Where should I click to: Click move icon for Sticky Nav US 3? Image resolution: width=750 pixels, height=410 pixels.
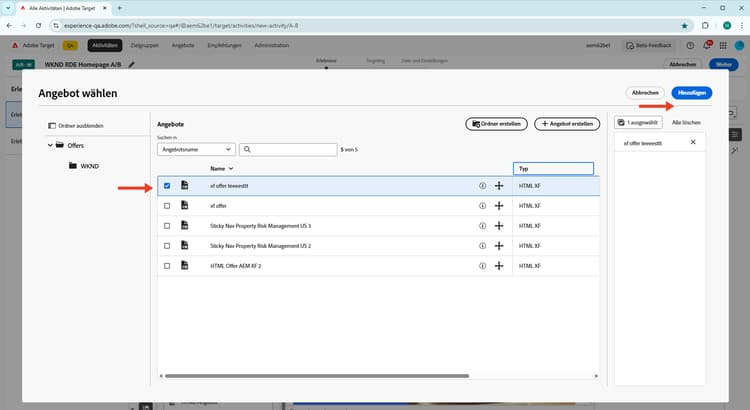coord(499,226)
